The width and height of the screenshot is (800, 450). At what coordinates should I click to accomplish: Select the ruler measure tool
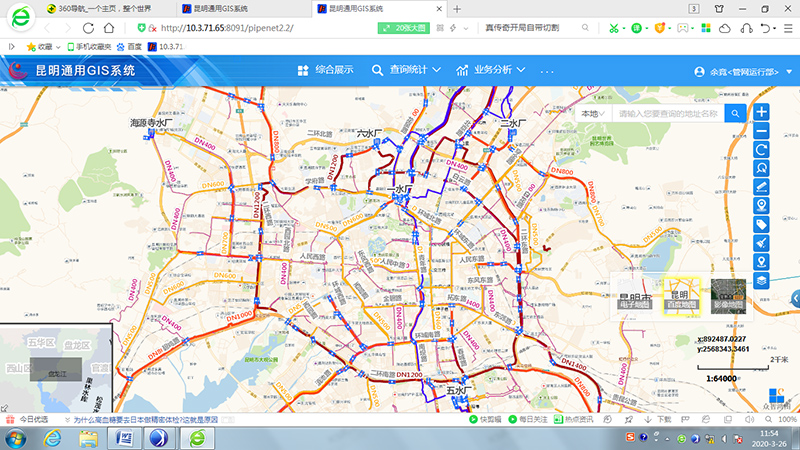point(761,187)
